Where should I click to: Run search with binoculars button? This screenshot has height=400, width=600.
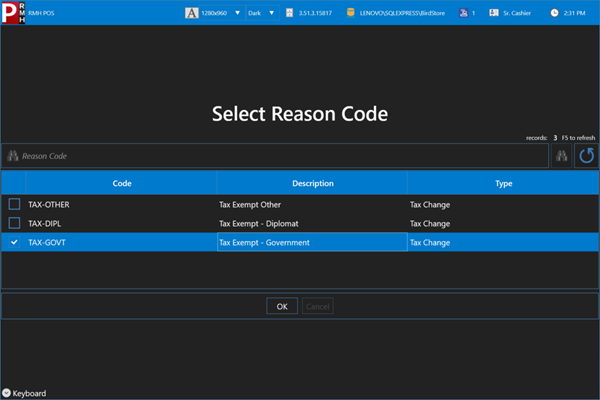pos(561,156)
